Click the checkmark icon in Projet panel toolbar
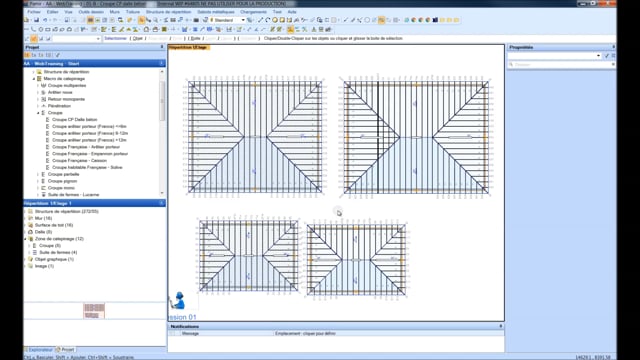The height and width of the screenshot is (360, 640). point(58,55)
